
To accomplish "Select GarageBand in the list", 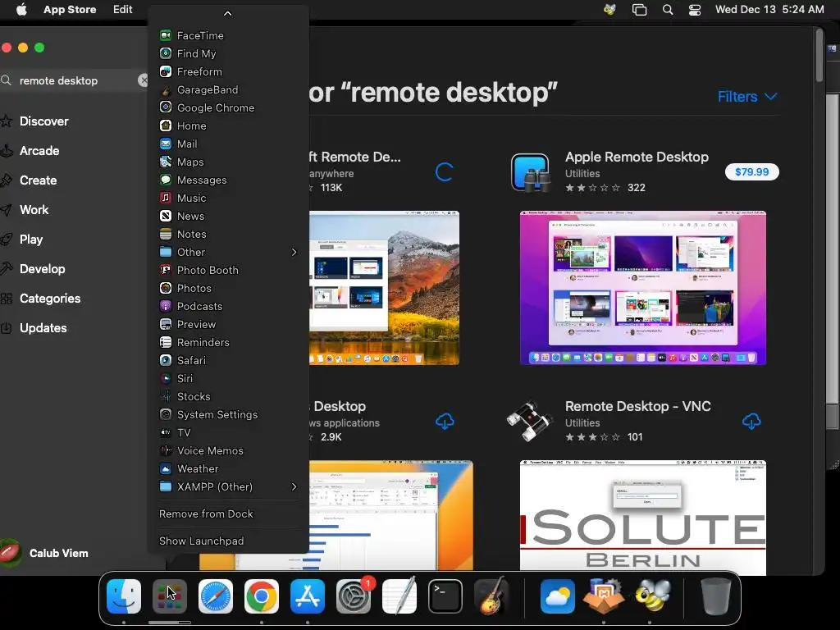I will point(228,89).
